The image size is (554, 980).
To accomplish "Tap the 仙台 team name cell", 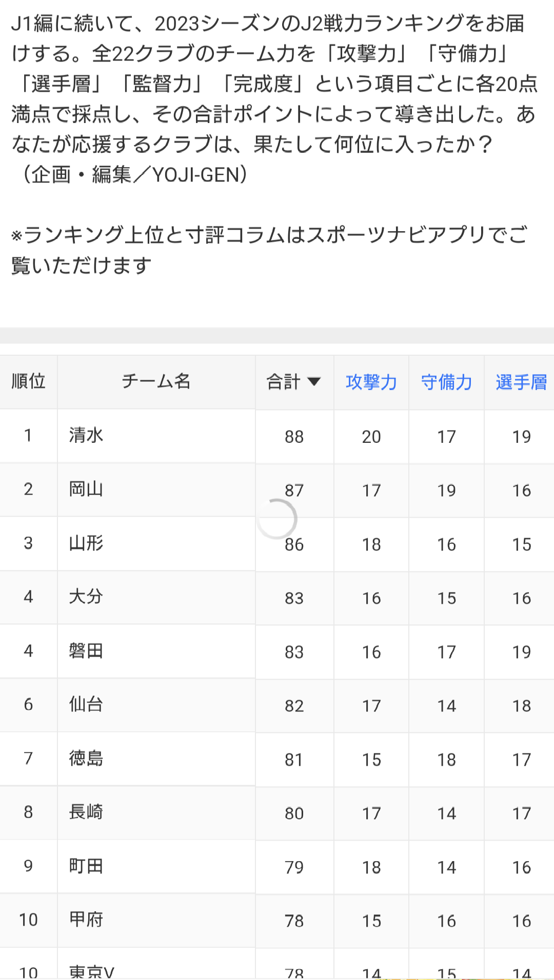I will pyautogui.click(x=156, y=704).
